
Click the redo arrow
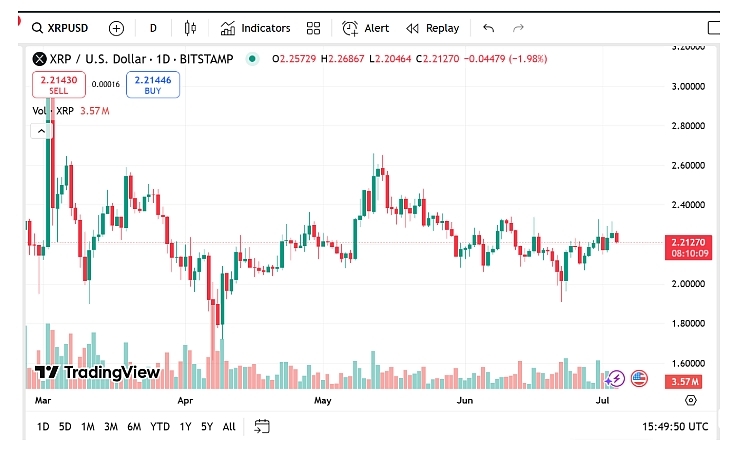[518, 28]
